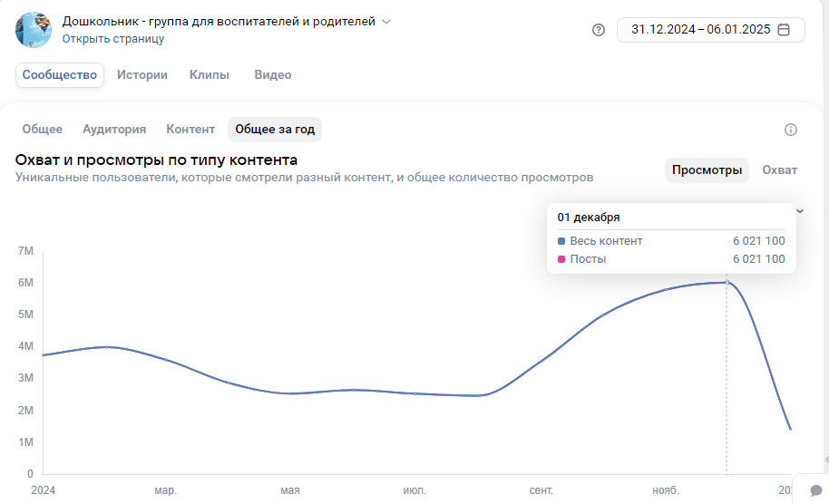829x504 pixels.
Task: Switch chart to Охват mode
Action: [779, 170]
